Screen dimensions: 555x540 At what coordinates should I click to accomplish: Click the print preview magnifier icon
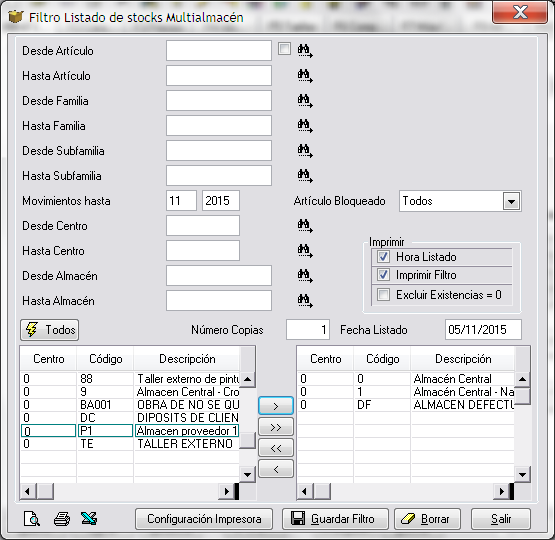point(32,519)
